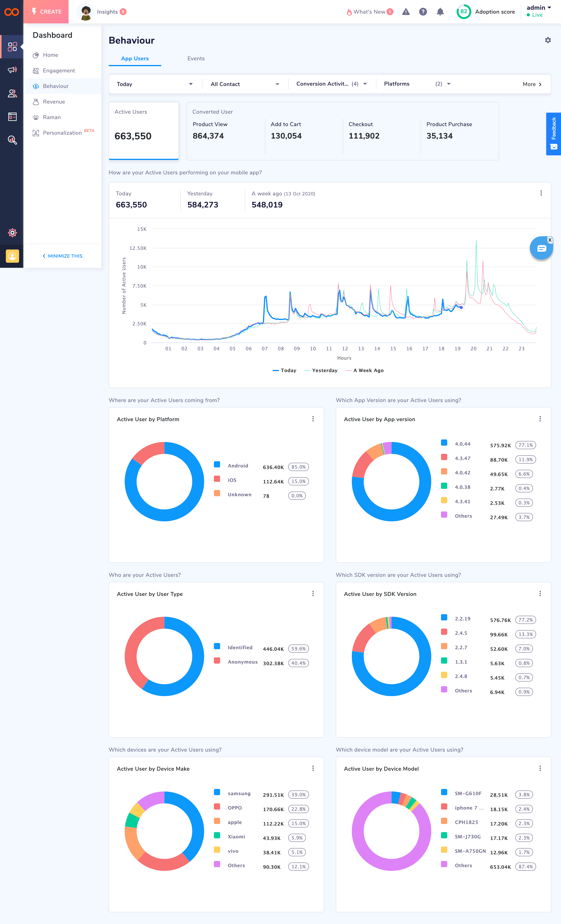Open the megaphone campaigns icon in sidebar
This screenshot has width=561, height=924.
12,70
